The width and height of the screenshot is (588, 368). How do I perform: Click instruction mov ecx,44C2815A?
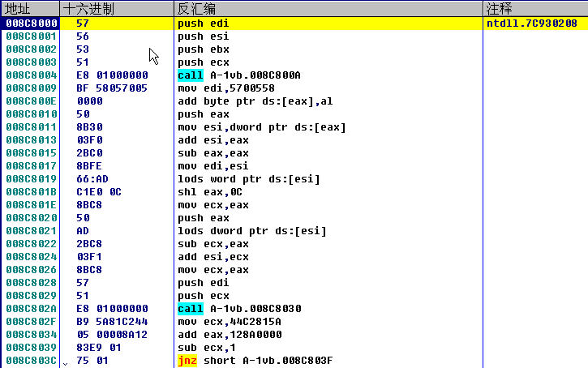coord(230,322)
